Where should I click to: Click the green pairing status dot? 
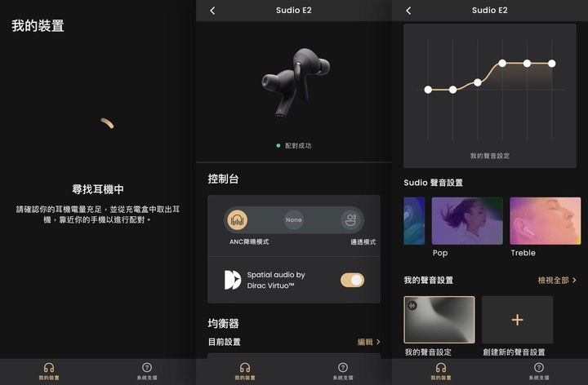click(x=278, y=146)
